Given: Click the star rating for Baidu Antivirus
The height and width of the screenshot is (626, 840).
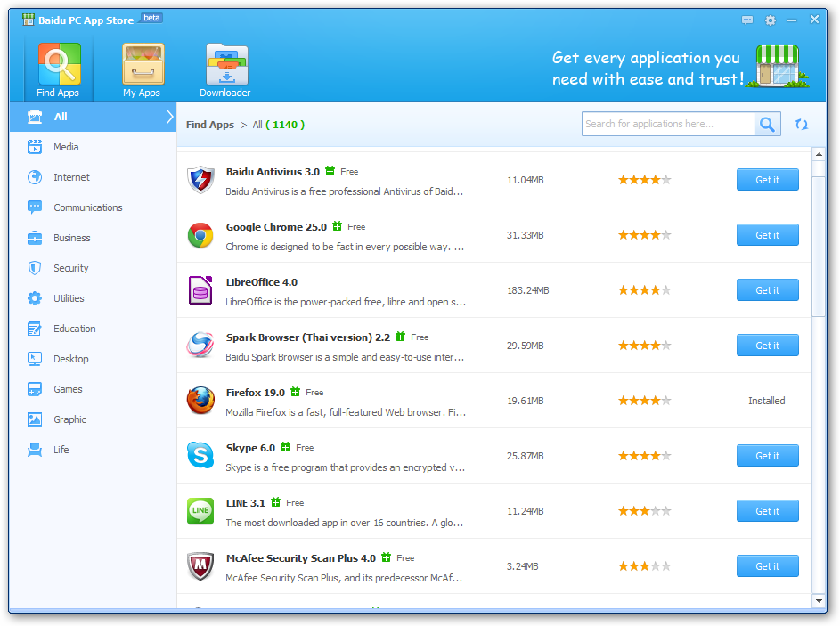Looking at the screenshot, I should tap(644, 180).
